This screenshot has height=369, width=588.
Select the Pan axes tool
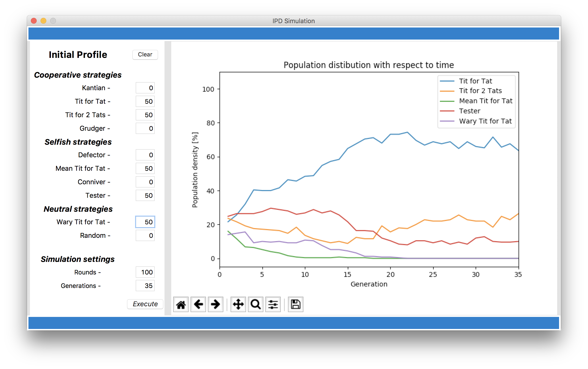[x=238, y=304]
